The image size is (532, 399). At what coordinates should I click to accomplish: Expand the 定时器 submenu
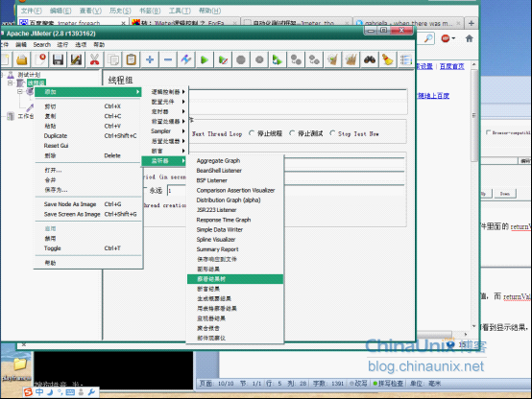[x=168, y=111]
